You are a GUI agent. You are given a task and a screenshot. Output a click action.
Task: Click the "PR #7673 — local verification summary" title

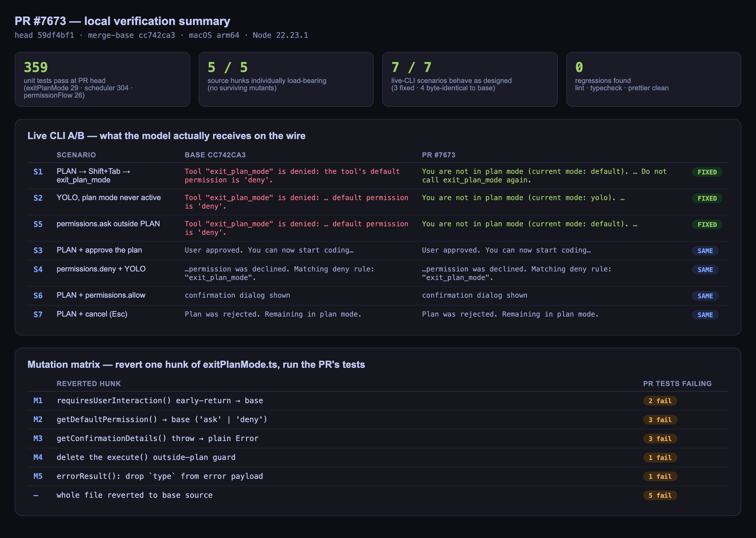pos(122,21)
